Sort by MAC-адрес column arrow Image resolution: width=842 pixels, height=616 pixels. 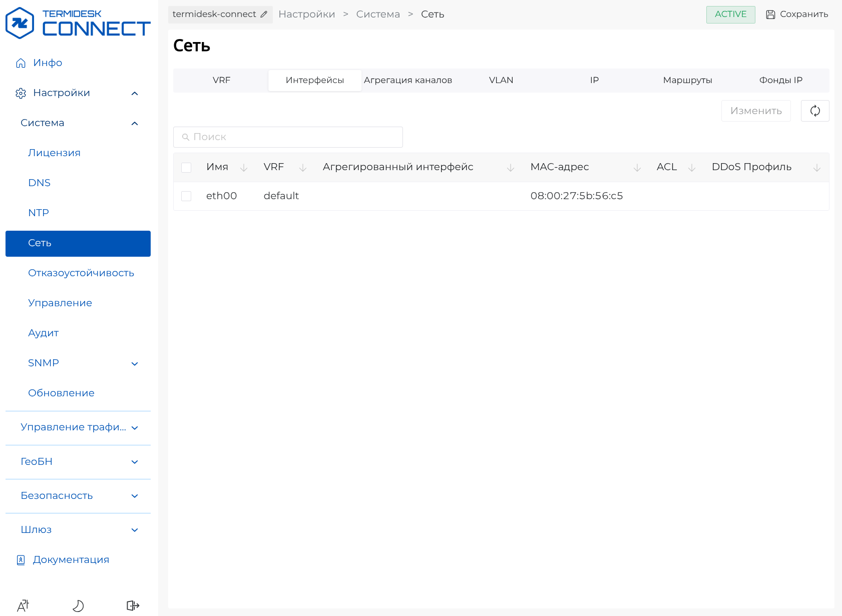637,168
